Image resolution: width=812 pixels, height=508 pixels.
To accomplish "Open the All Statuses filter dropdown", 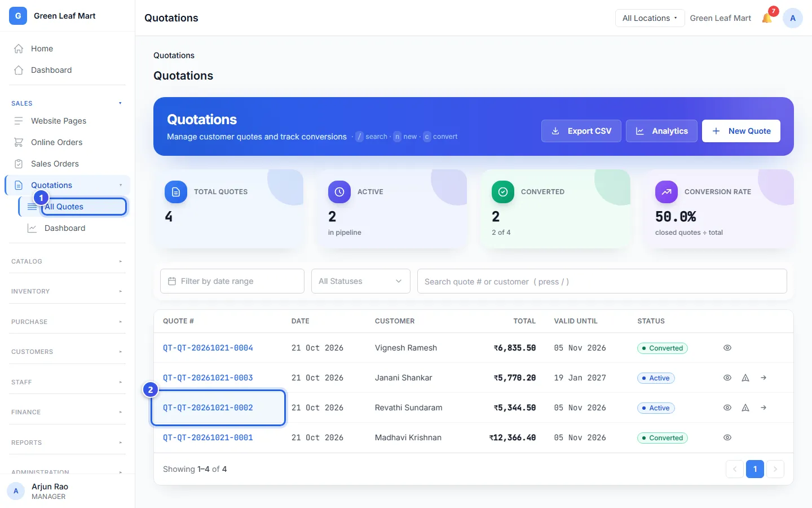I will point(361,281).
